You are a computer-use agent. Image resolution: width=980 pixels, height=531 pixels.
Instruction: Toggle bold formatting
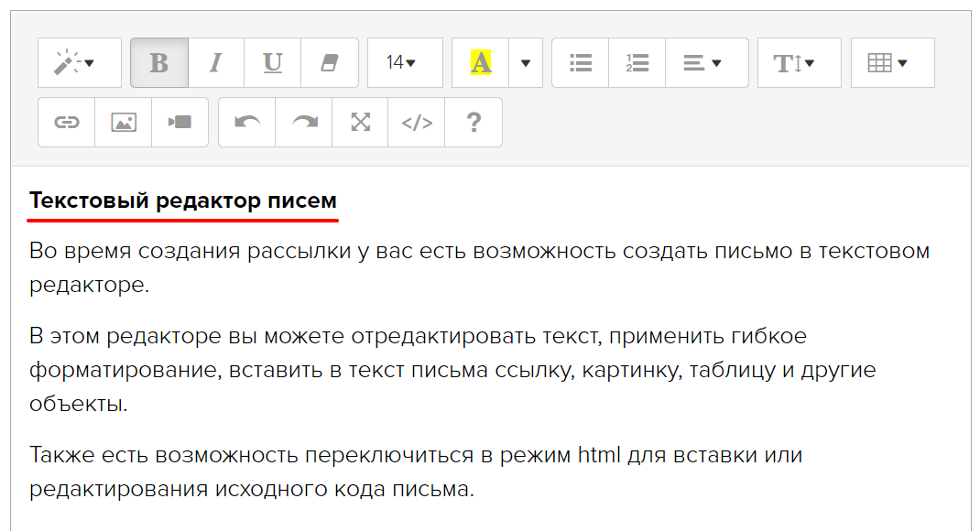click(159, 62)
